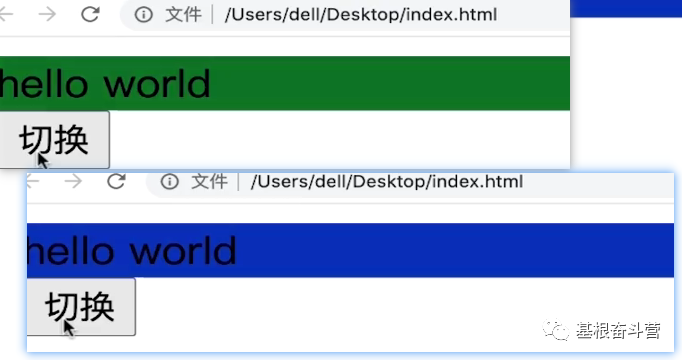
Task: Click the WeChat logo watermark
Action: (x=555, y=330)
